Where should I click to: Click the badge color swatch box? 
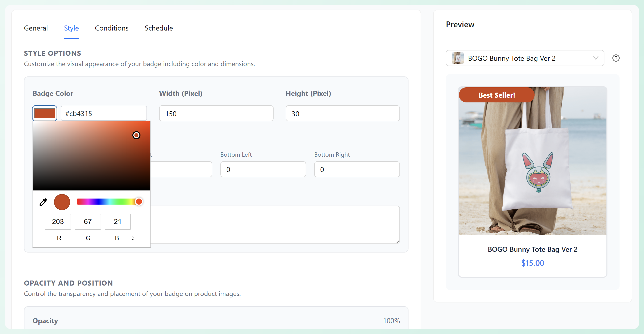click(45, 113)
